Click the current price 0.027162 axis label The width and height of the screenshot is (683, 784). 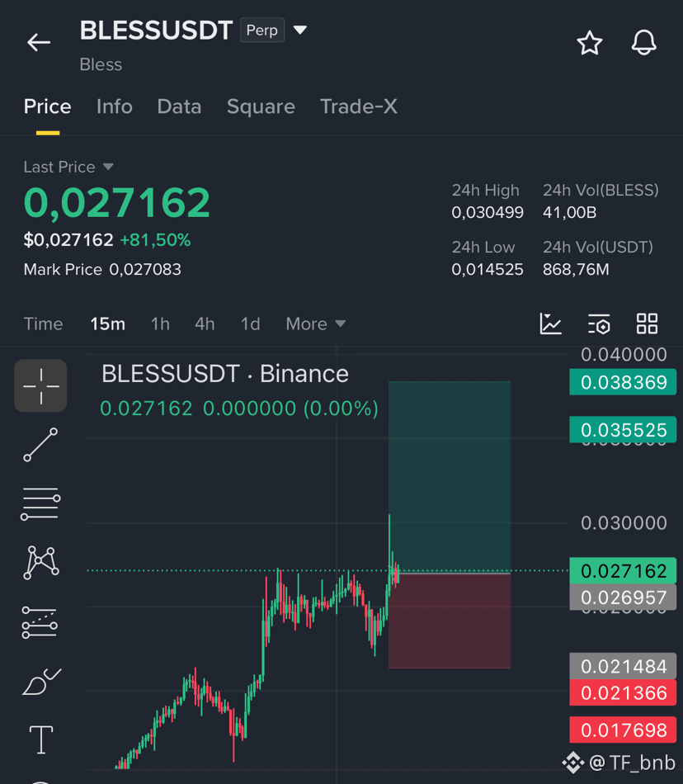coord(623,570)
